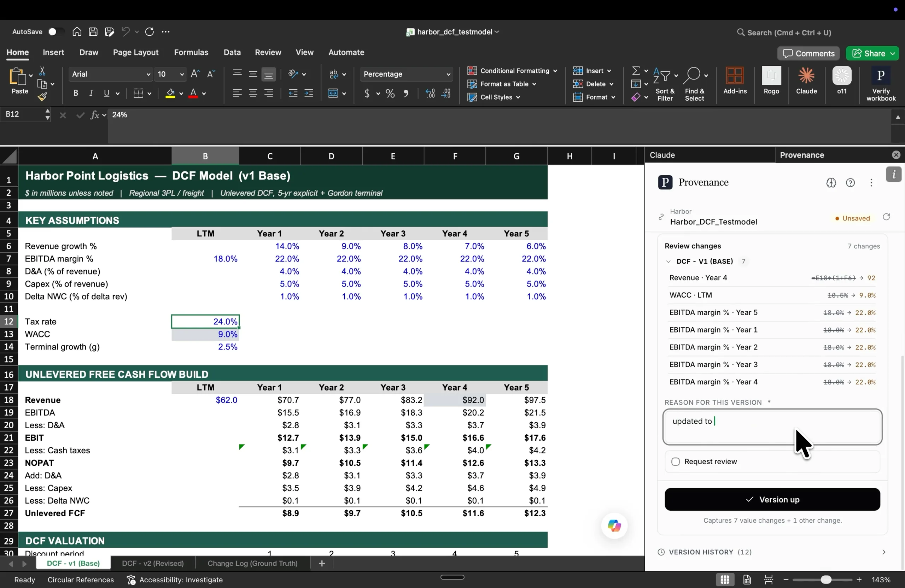Click the yellow fill color button
The image size is (905, 588).
click(x=170, y=94)
